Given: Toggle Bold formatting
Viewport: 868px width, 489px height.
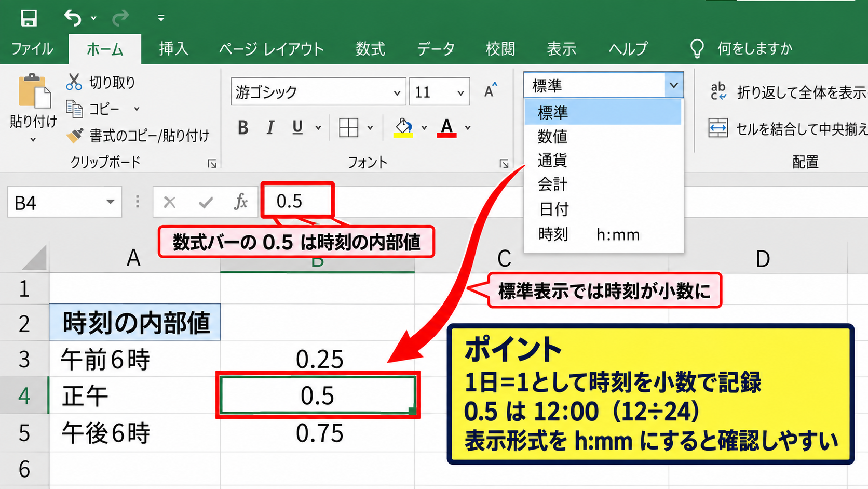Looking at the screenshot, I should [x=243, y=128].
